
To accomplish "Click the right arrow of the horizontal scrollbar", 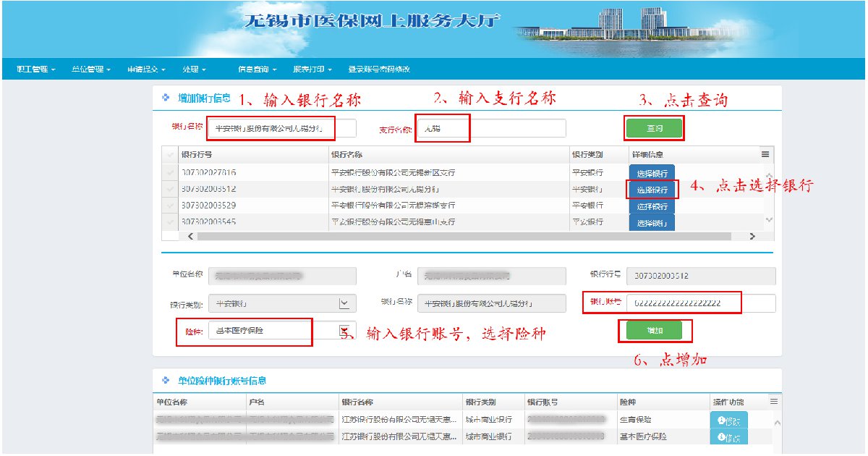I will tap(752, 236).
